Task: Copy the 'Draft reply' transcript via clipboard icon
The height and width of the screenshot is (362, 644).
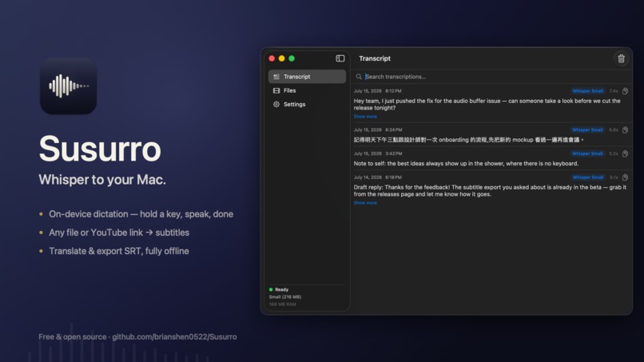Action: pos(625,177)
